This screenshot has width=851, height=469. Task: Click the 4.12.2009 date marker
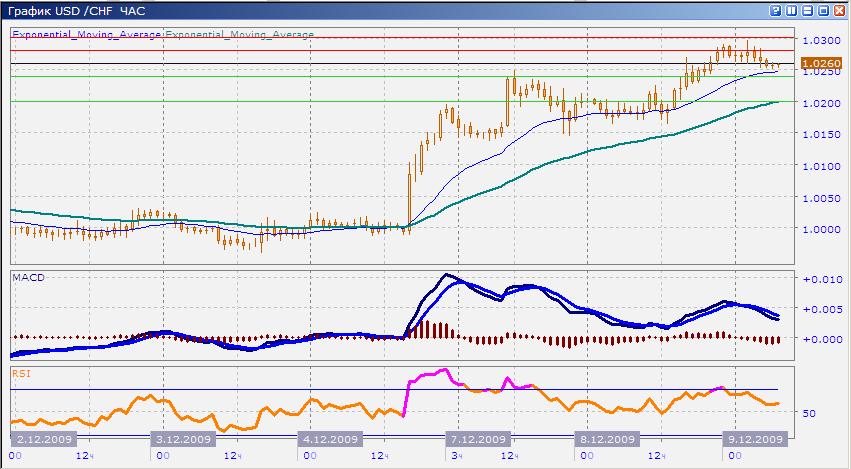329,439
